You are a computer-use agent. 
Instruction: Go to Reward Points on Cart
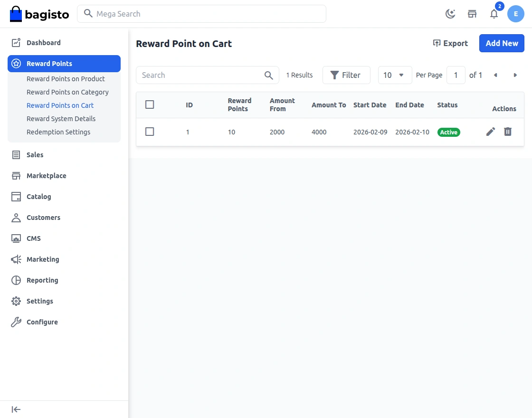60,105
